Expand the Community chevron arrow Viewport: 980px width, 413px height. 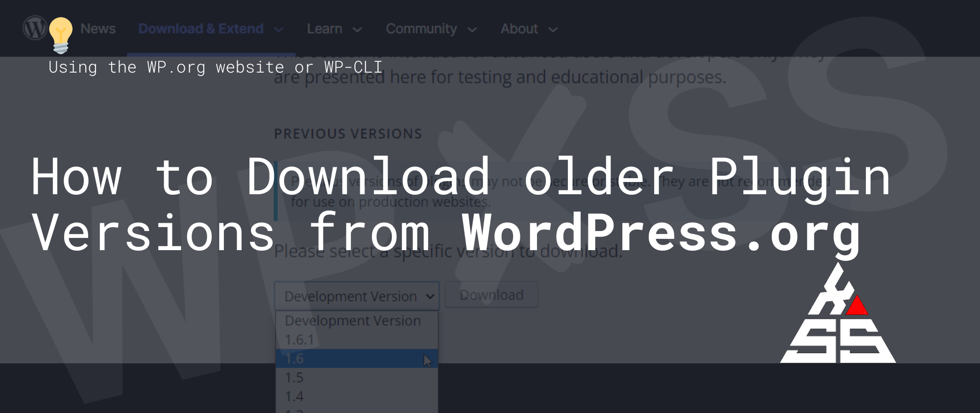pyautogui.click(x=472, y=30)
